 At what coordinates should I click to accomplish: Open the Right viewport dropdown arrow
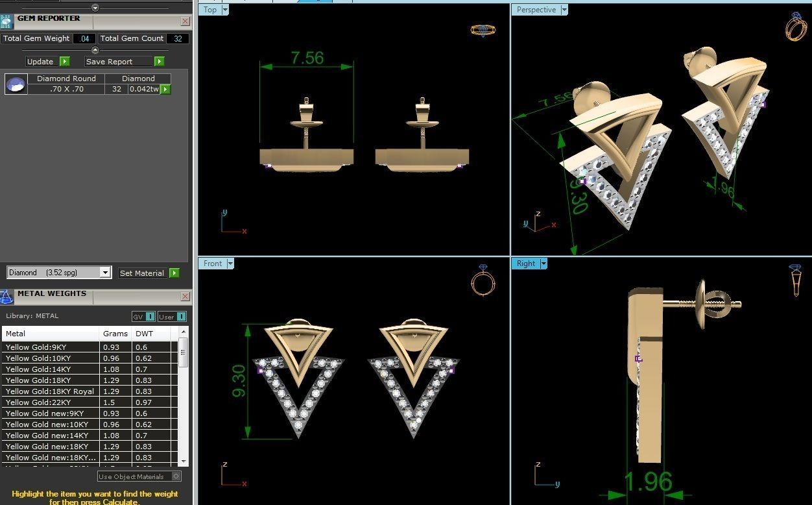click(543, 264)
